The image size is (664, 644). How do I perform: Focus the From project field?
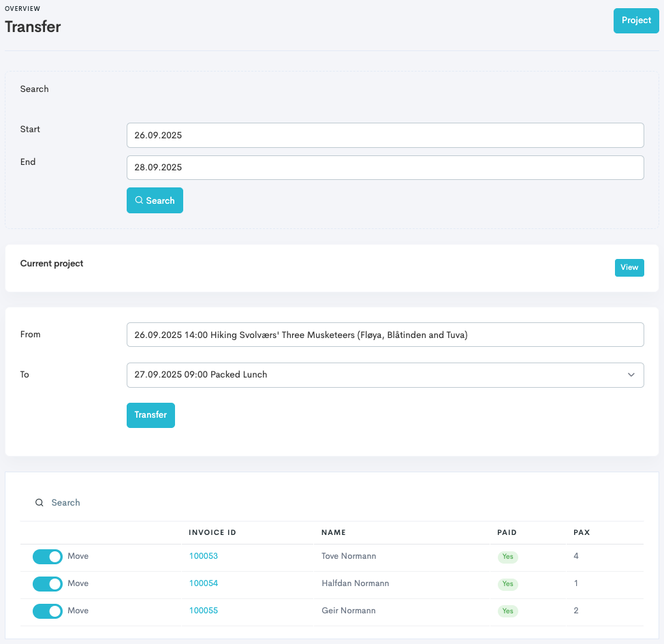[x=385, y=335]
